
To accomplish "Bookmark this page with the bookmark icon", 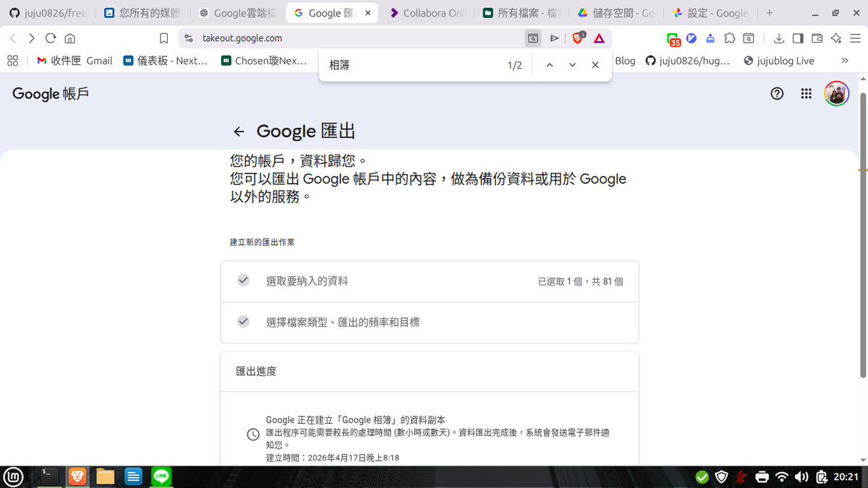I will pyautogui.click(x=164, y=38).
